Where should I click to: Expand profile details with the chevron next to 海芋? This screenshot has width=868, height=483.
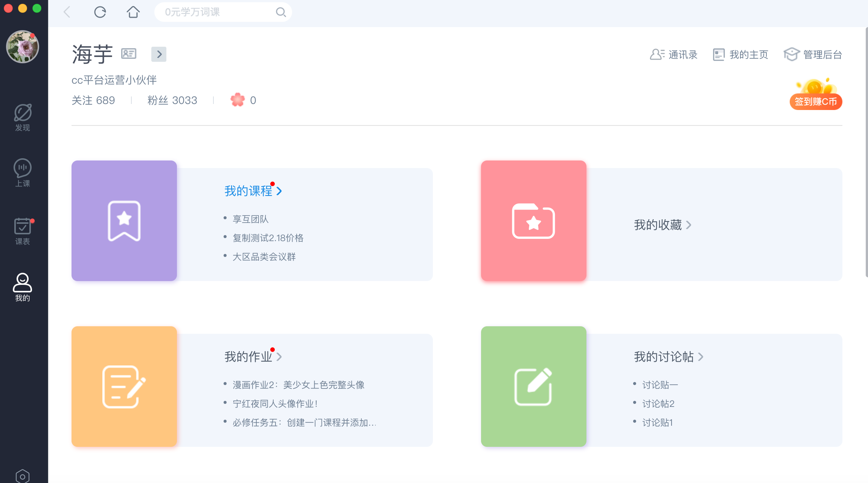(158, 54)
